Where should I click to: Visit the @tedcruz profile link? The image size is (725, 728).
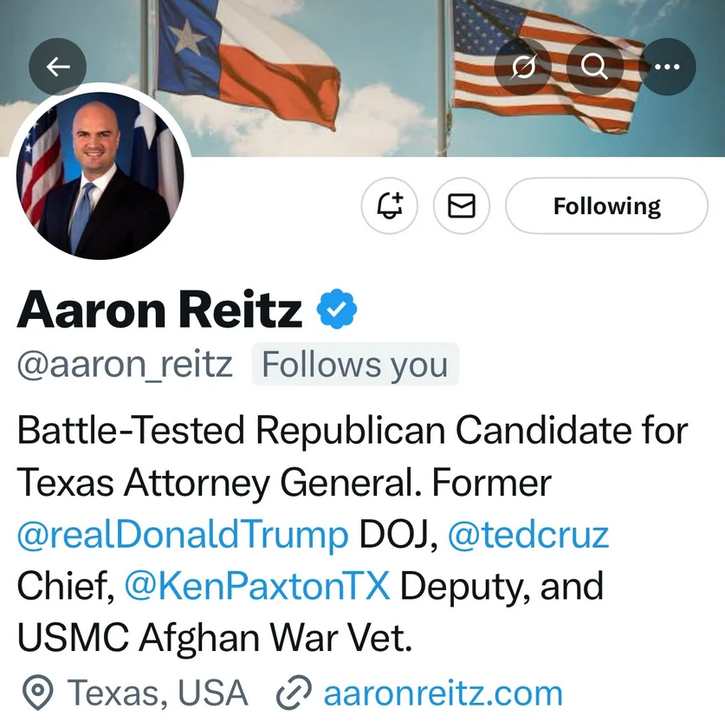click(528, 535)
